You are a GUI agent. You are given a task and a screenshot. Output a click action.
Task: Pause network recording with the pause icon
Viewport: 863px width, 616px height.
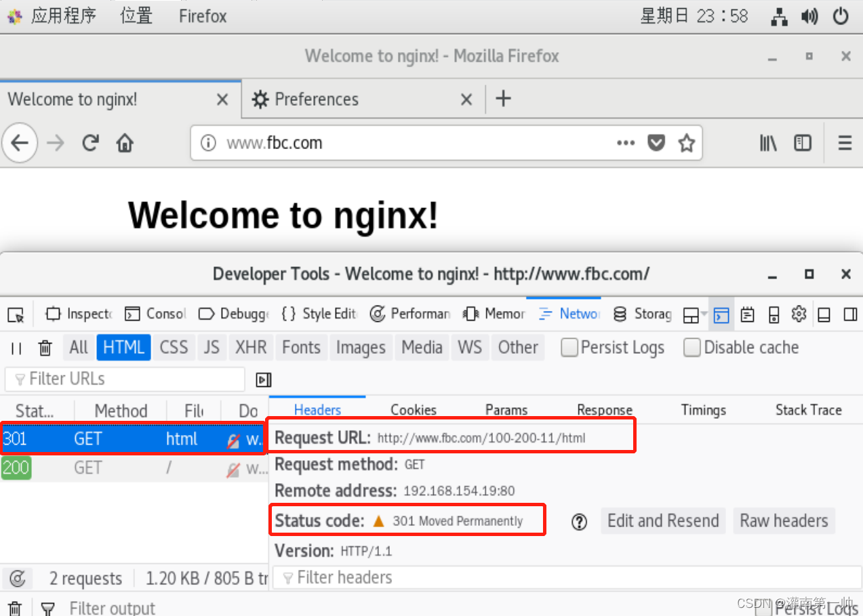coord(16,348)
